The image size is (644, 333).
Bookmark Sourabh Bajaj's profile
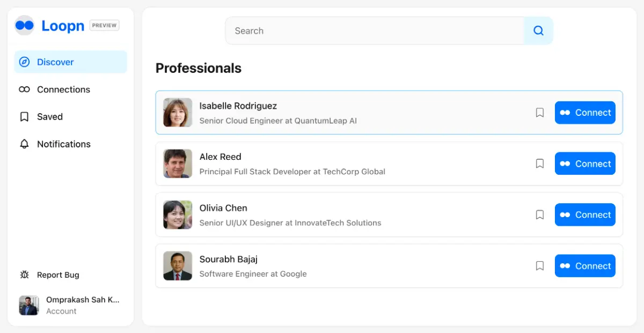[540, 266]
